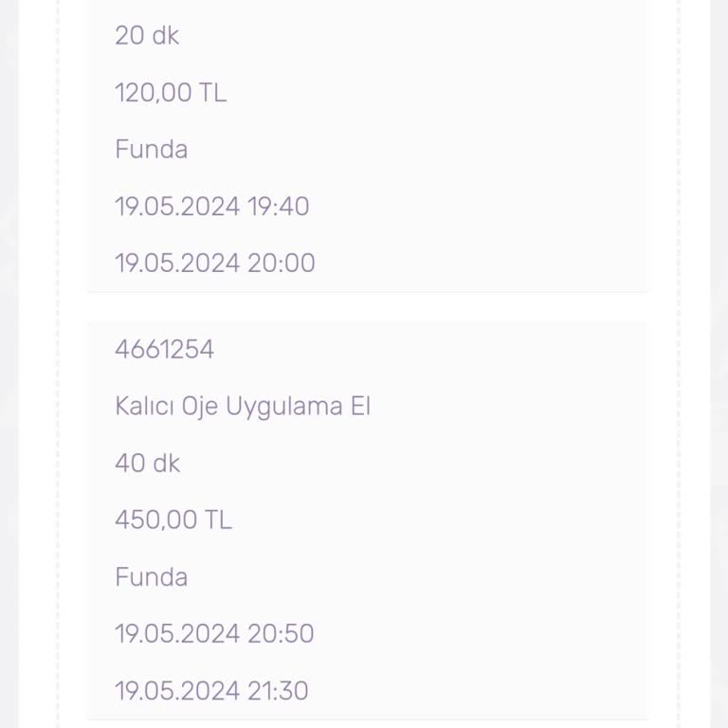The width and height of the screenshot is (728, 728).
Task: Click the 450,00 TL price
Action: click(x=173, y=520)
